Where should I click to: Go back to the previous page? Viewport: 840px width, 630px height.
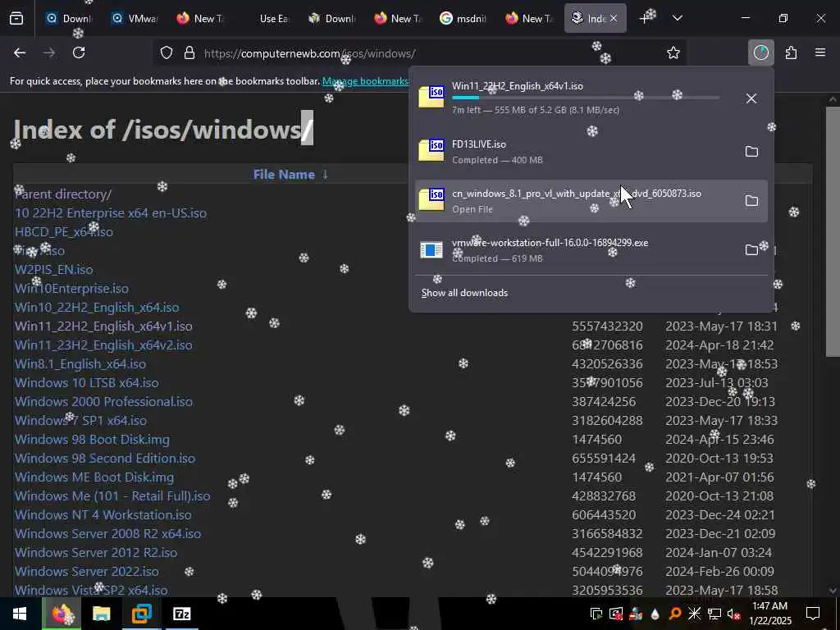coord(20,52)
